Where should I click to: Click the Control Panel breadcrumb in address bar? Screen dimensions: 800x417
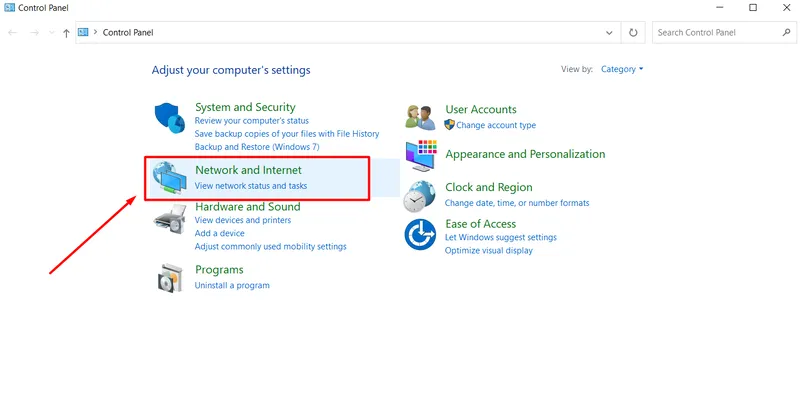pos(128,32)
